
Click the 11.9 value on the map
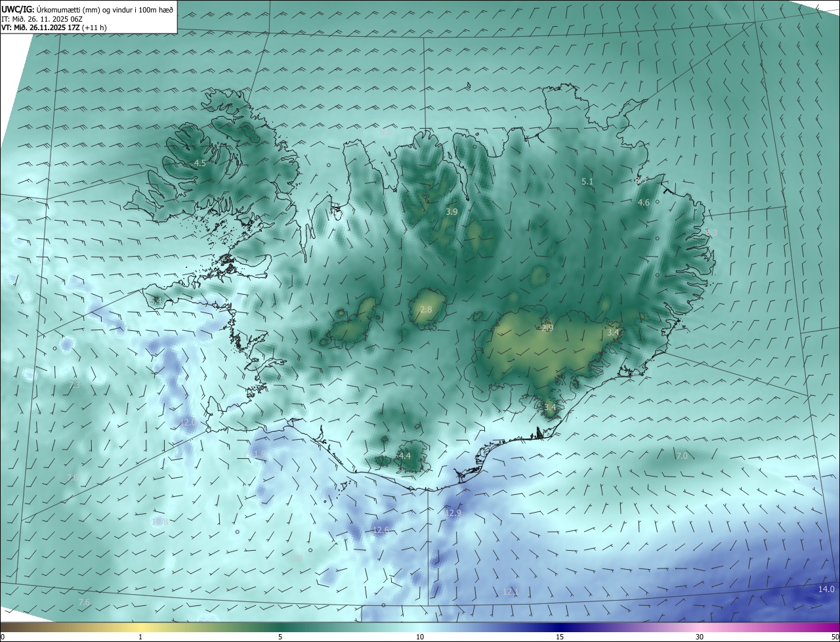[257, 454]
